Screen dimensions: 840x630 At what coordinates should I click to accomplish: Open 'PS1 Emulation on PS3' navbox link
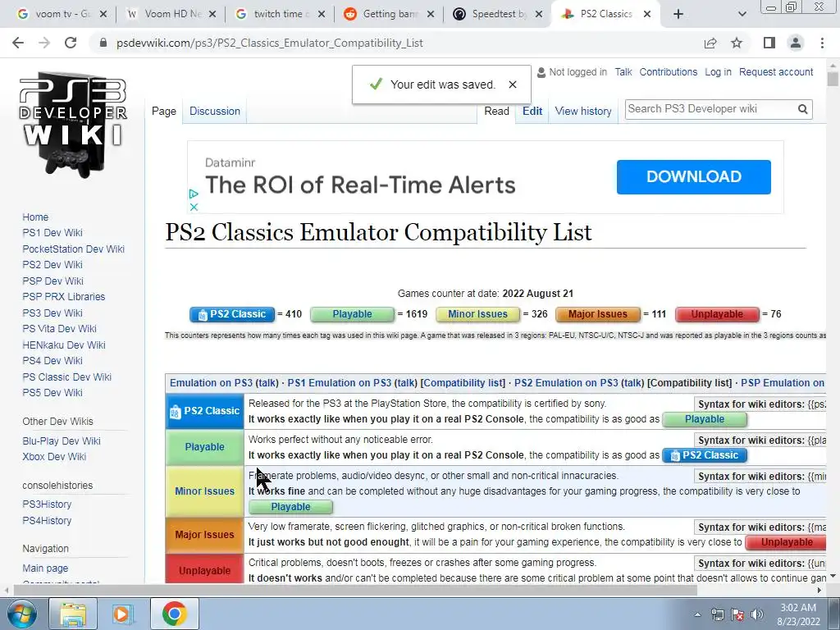[339, 383]
